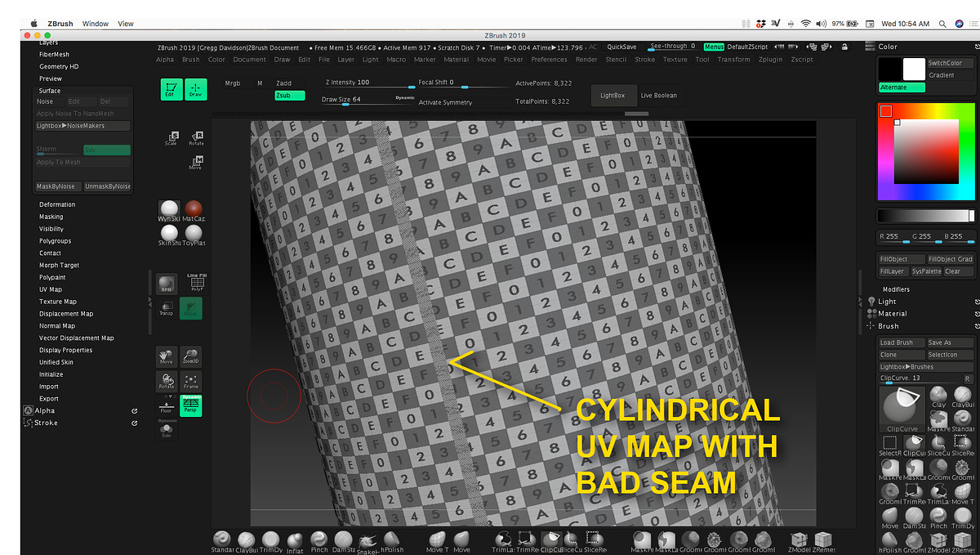Toggle the Transp transparency mode
Viewport: 980px width, 555px height.
167,308
